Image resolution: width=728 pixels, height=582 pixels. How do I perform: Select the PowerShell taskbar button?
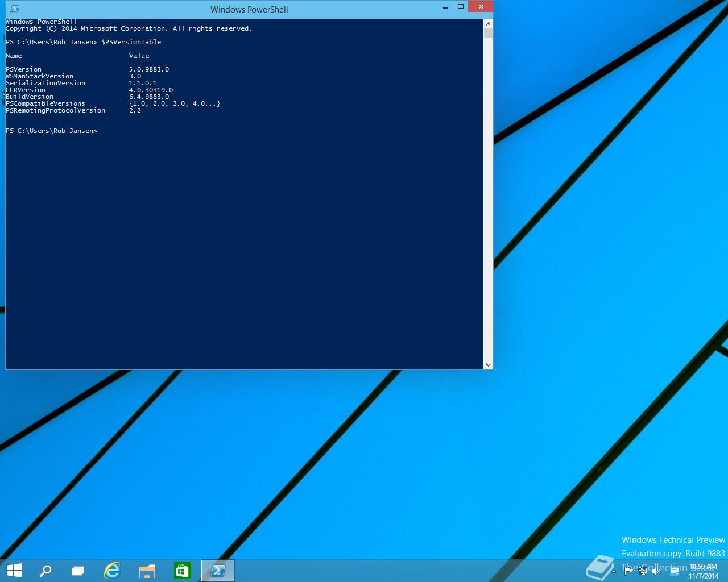pyautogui.click(x=218, y=571)
